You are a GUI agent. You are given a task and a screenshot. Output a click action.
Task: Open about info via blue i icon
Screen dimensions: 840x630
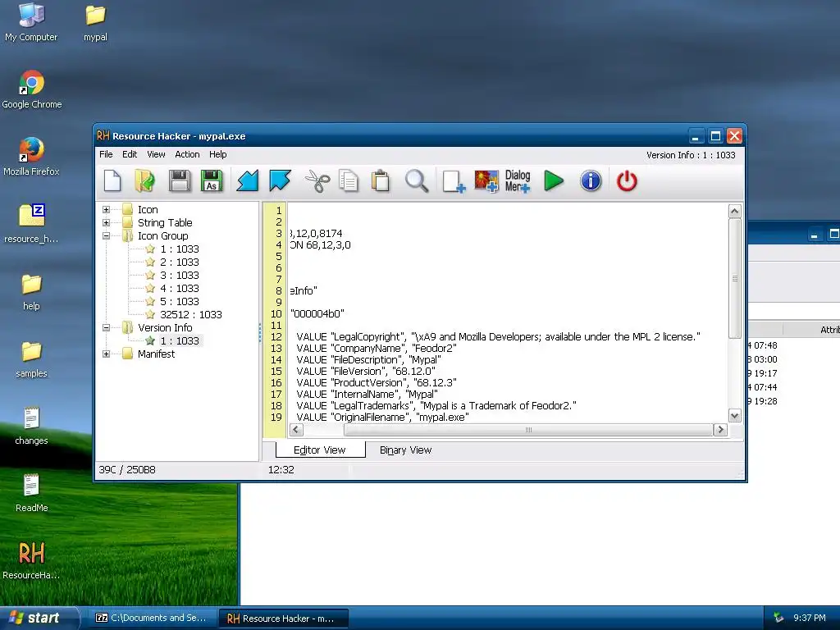(x=591, y=181)
